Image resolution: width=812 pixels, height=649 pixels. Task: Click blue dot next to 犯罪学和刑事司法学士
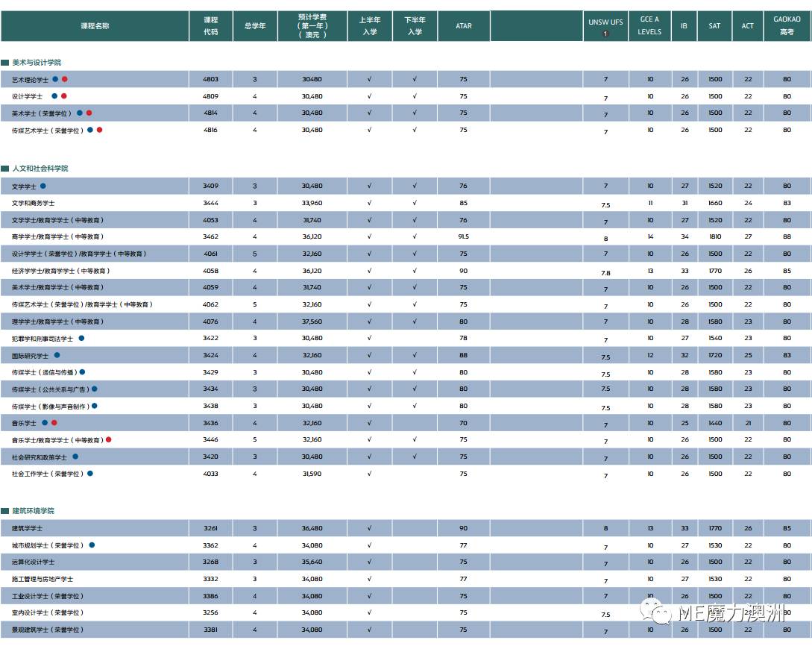81,338
